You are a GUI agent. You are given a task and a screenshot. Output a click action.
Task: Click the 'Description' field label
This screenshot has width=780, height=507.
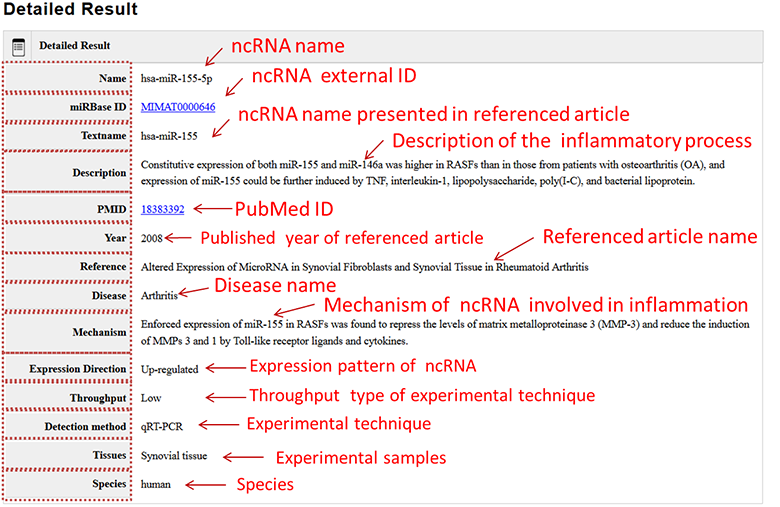pos(99,173)
